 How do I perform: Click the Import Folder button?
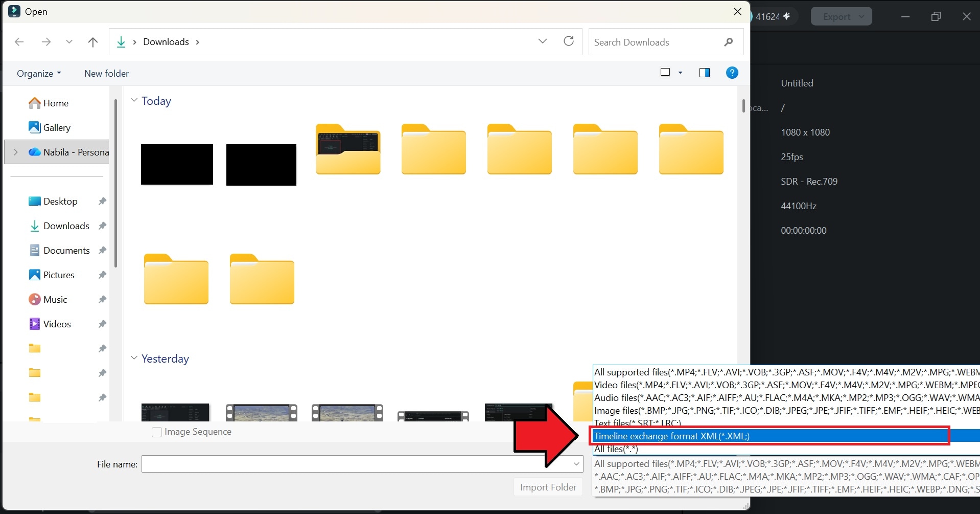pos(548,487)
